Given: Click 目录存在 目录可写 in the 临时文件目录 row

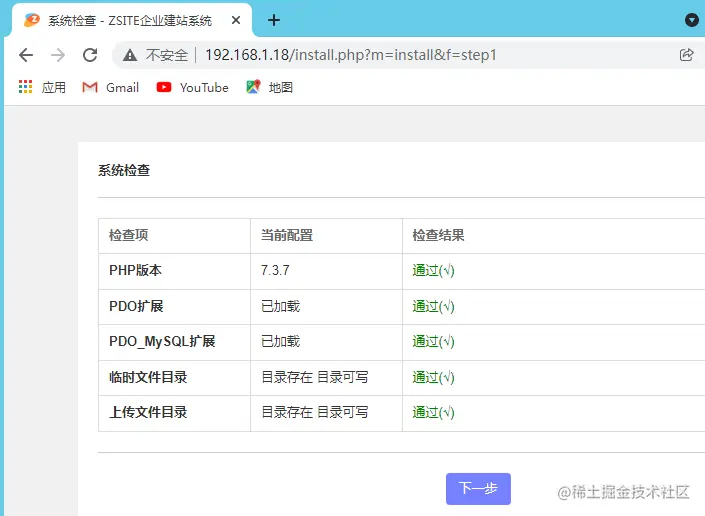Looking at the screenshot, I should coord(315,377).
